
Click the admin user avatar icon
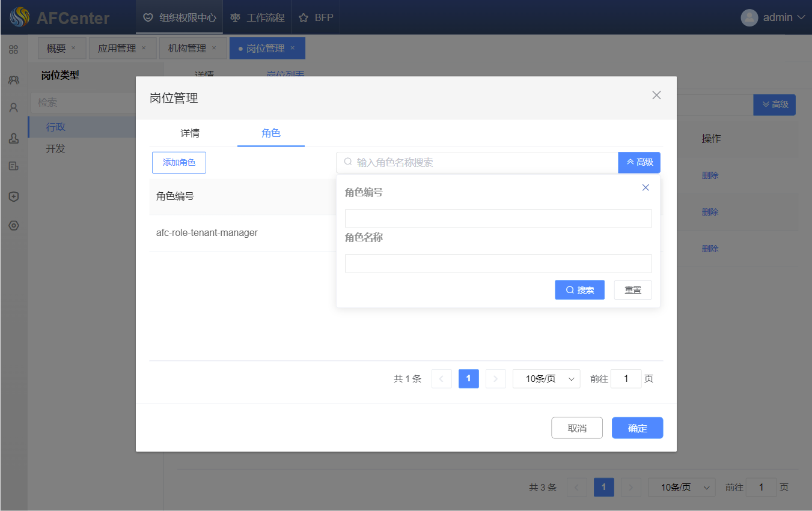[x=749, y=17]
